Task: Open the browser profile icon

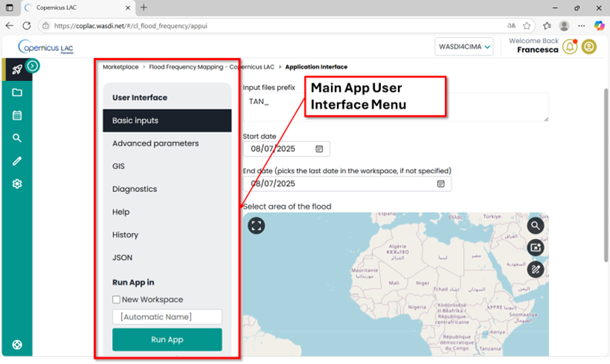Action: tap(564, 25)
